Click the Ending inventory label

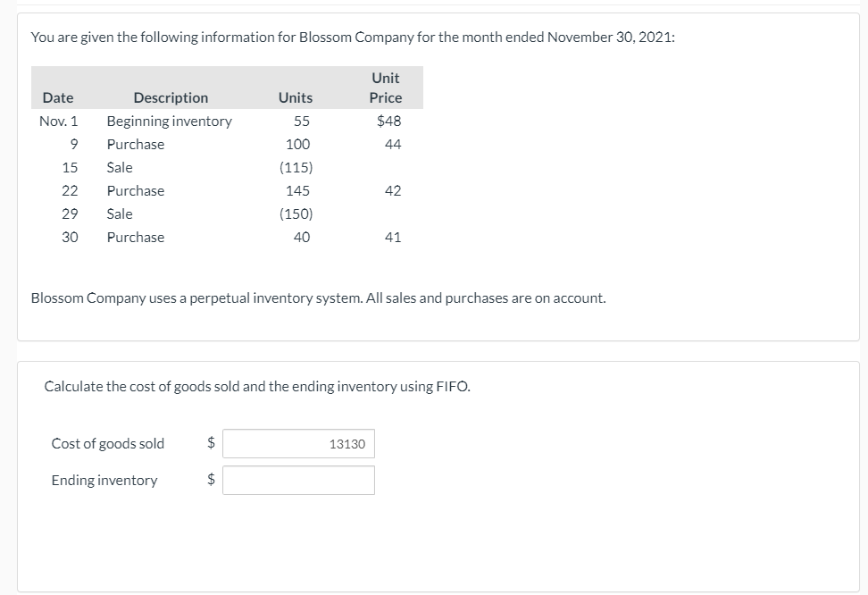point(104,481)
